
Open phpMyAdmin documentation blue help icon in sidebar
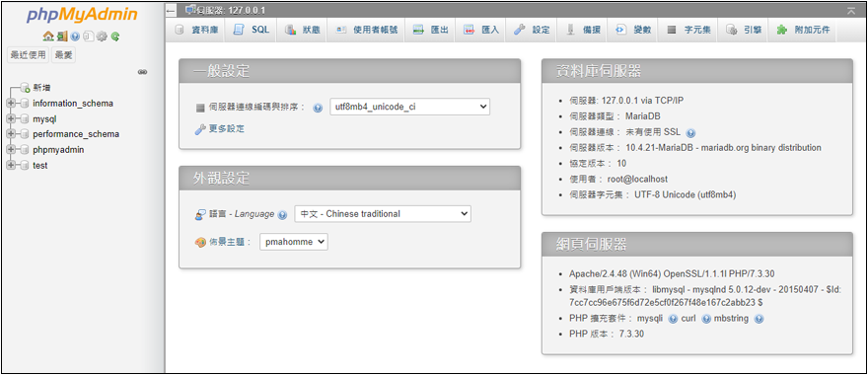point(75,37)
